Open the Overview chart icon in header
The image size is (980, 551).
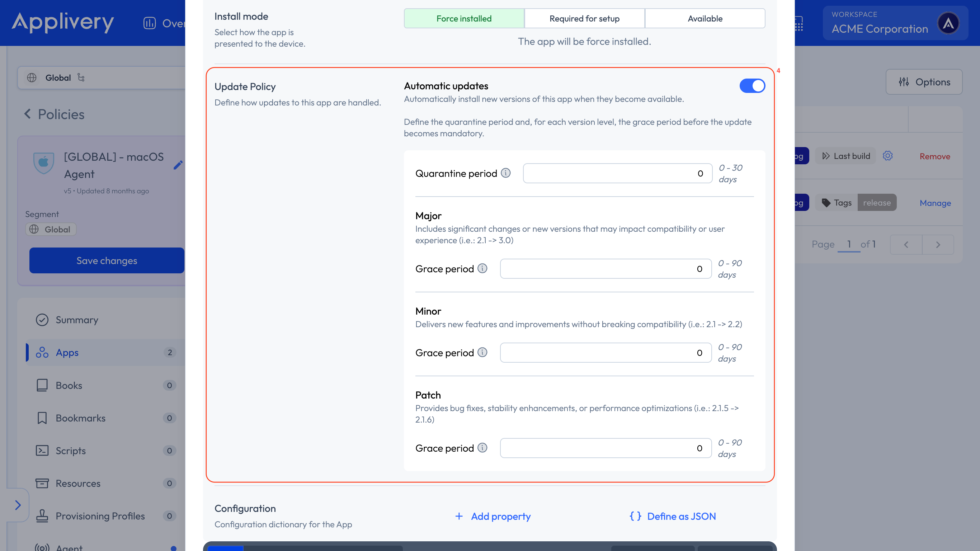pyautogui.click(x=150, y=23)
